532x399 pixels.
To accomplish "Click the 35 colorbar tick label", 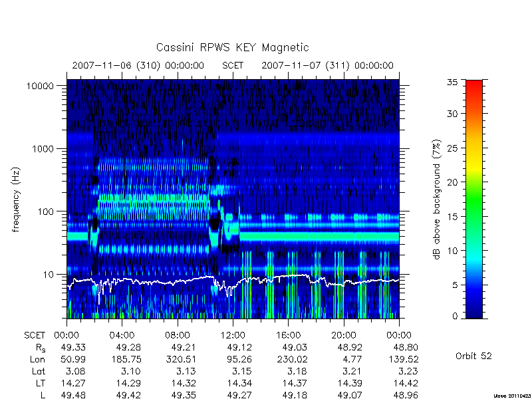I will pos(453,82).
